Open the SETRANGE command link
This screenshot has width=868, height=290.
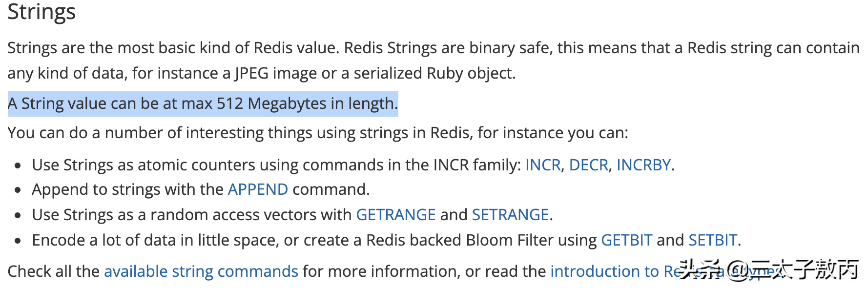(x=510, y=215)
